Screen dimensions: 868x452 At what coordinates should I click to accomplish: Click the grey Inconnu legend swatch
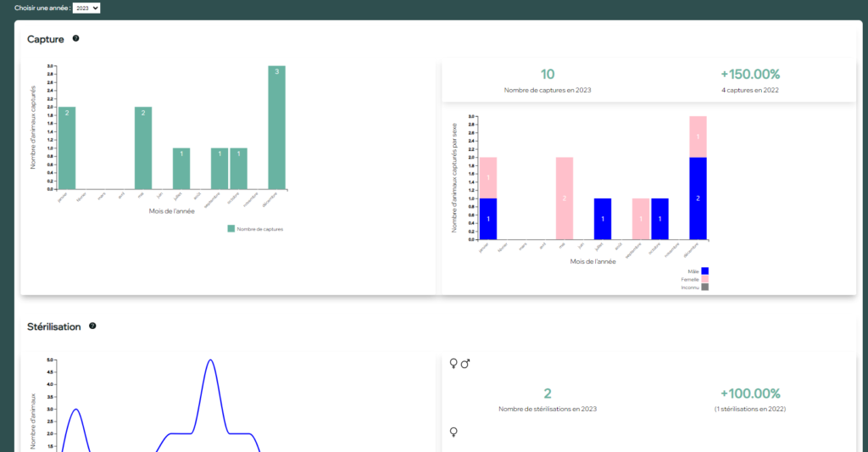coord(704,287)
